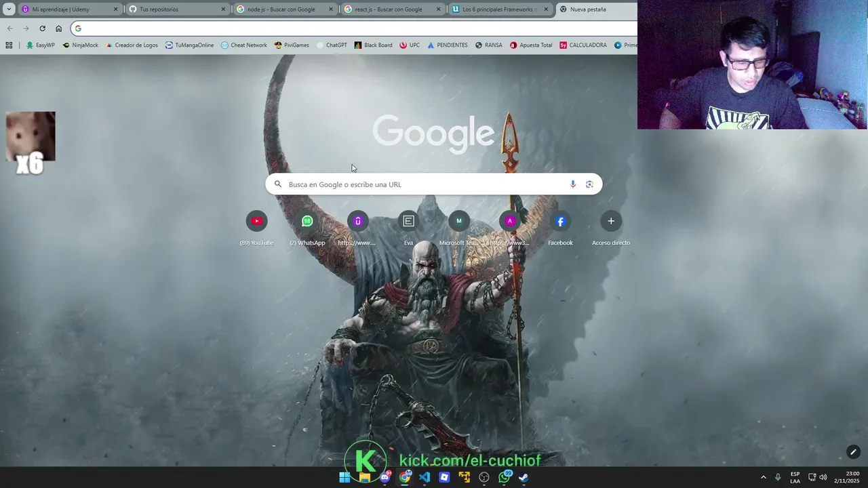Click the customize Chrome pencil button
Image resolution: width=868 pixels, height=488 pixels.
853,452
